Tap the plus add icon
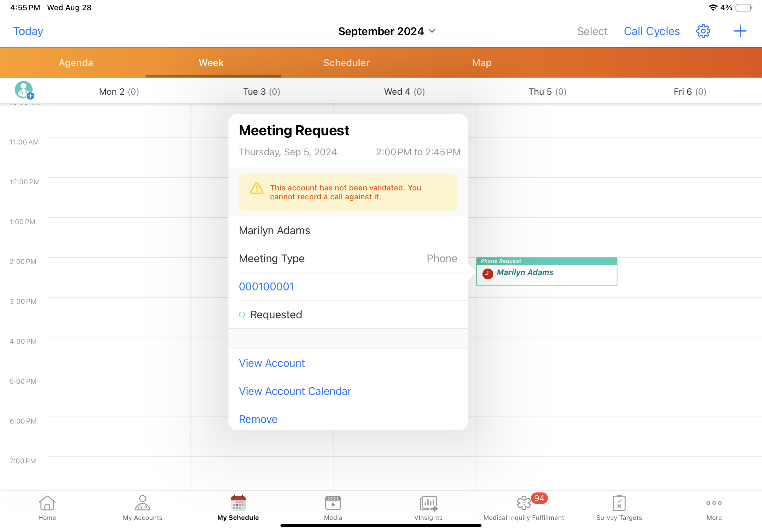Screen dimensions: 762x532 tap(740, 31)
